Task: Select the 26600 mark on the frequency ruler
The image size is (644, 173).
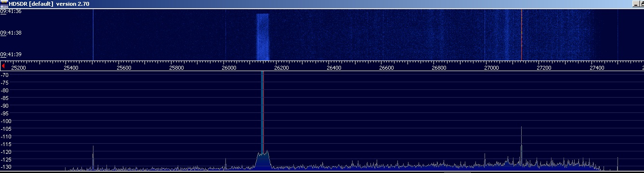Action: [387, 68]
